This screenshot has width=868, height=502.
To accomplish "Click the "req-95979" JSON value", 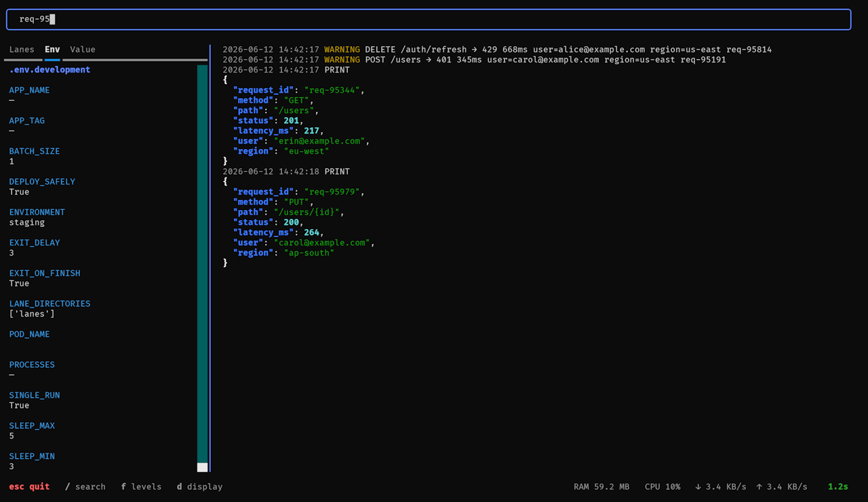I will 332,192.
